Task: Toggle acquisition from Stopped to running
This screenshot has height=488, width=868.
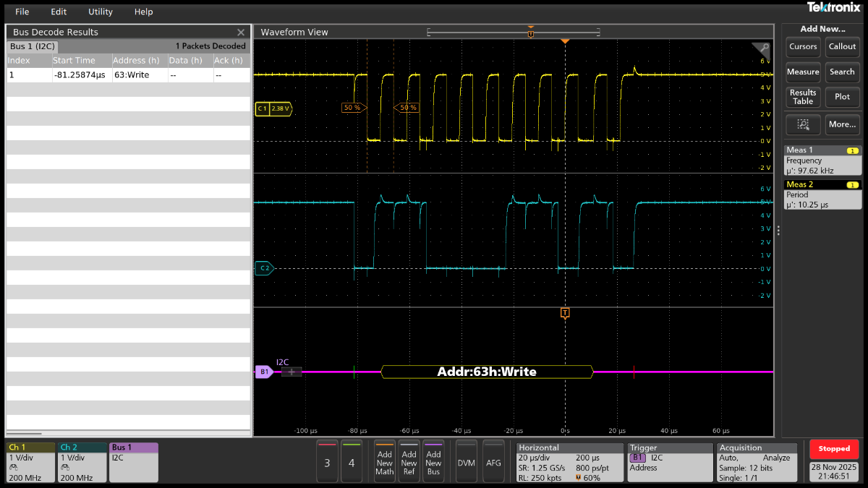Action: (833, 448)
